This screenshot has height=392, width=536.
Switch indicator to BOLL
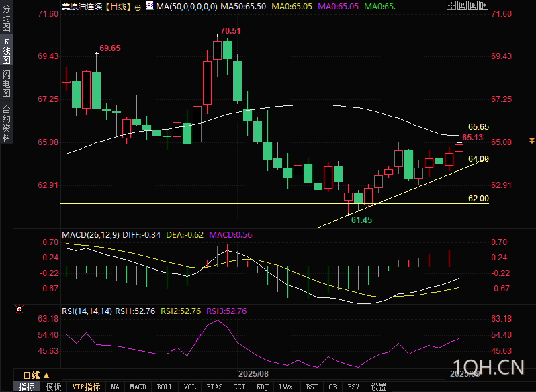pyautogui.click(x=165, y=387)
